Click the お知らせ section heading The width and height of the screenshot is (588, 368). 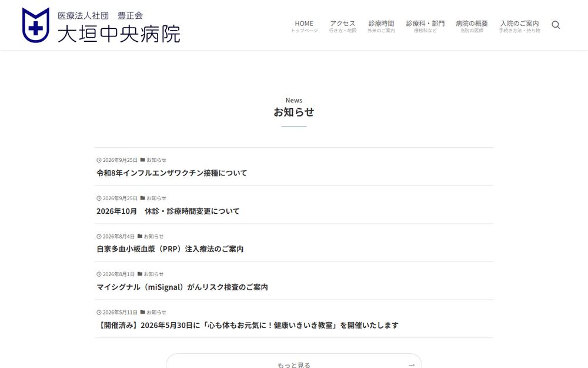coord(293,112)
